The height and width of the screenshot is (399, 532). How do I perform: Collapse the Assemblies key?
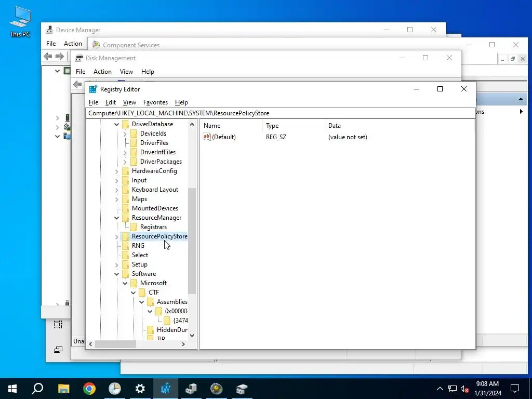pyautogui.click(x=141, y=302)
